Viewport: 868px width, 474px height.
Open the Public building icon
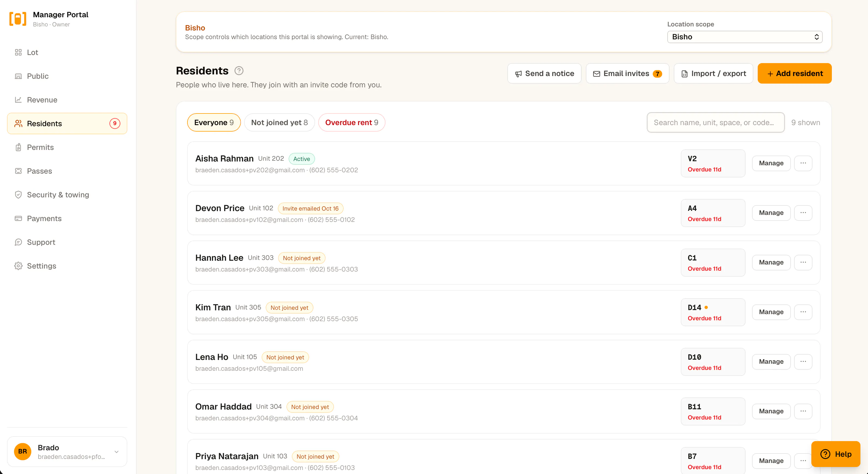click(x=18, y=76)
